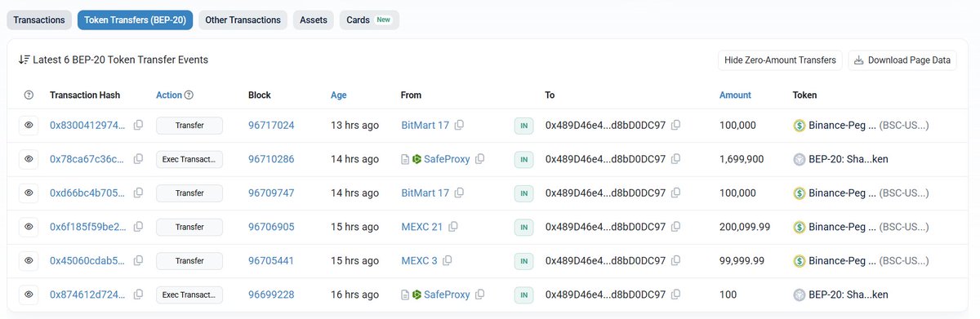Click Transfer action badge for block 96706905
Screen dimensions: 980x319
(x=189, y=227)
